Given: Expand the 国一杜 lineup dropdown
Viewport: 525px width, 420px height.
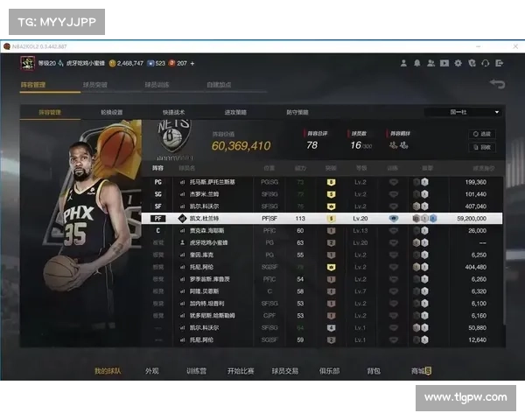Looking at the screenshot, I should (x=463, y=112).
